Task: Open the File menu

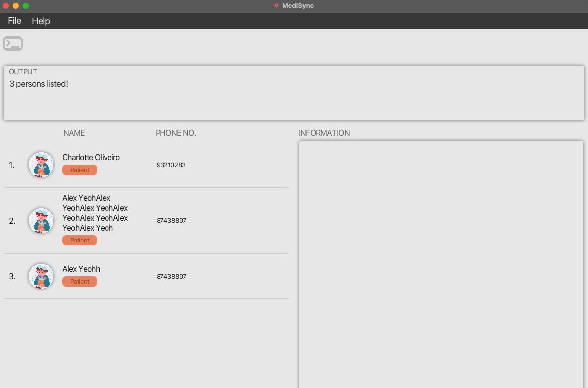Action: [x=15, y=21]
